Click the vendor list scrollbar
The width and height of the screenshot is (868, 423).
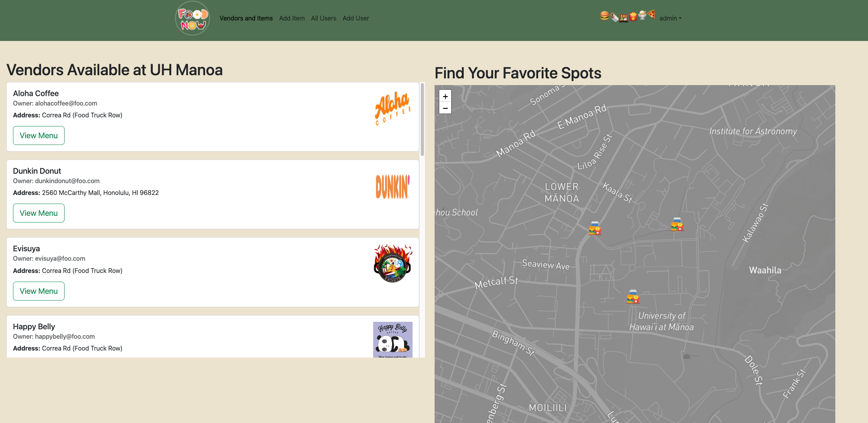point(422,119)
